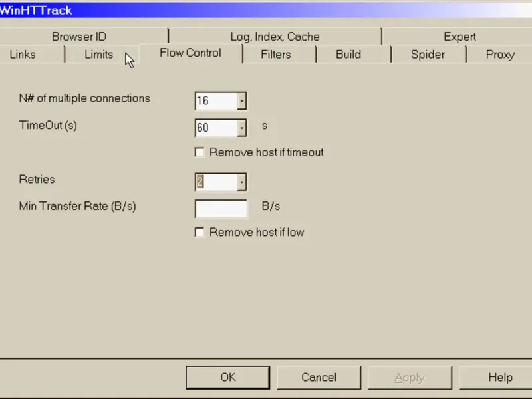Expand the TimeOut dropdown arrow
Viewport: 532px width, 399px height.
coord(241,128)
